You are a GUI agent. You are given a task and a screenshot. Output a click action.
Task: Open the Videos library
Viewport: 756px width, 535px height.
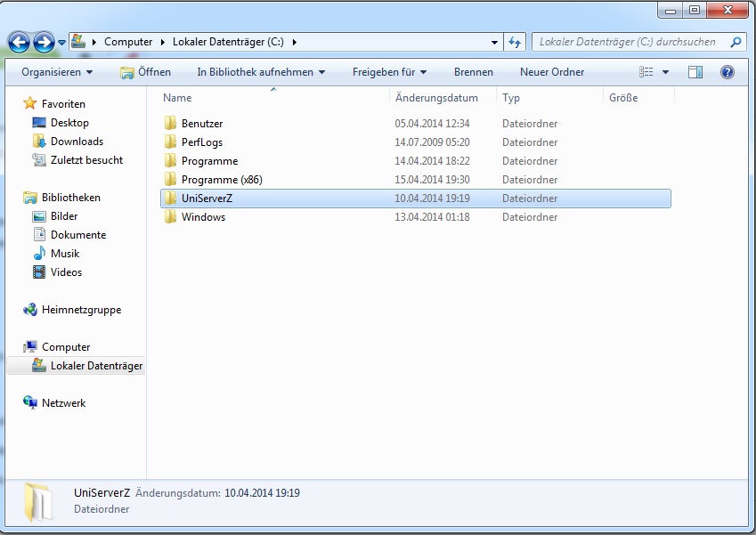click(x=66, y=272)
